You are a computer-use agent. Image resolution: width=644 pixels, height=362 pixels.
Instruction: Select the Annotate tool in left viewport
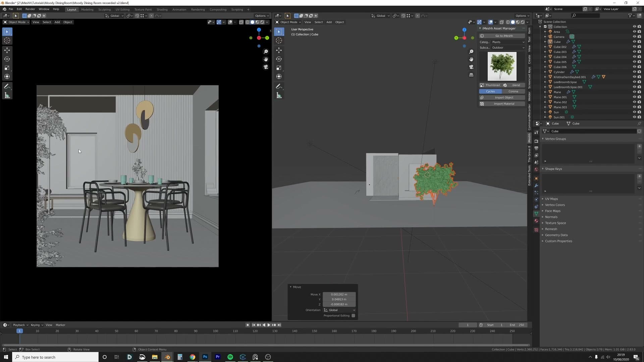click(x=7, y=86)
